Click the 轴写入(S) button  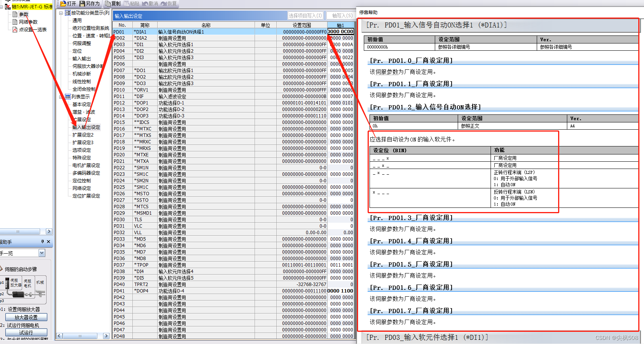[342, 16]
